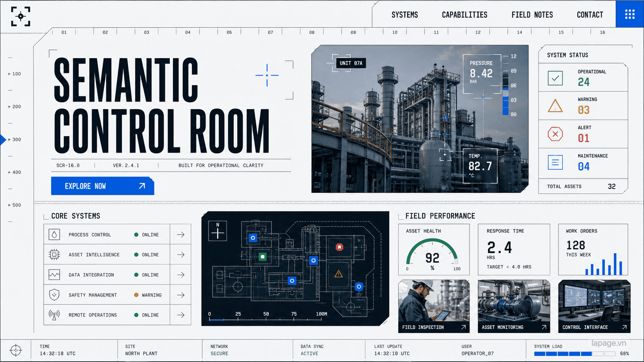Open Remote Operations via its arrow

click(x=181, y=315)
